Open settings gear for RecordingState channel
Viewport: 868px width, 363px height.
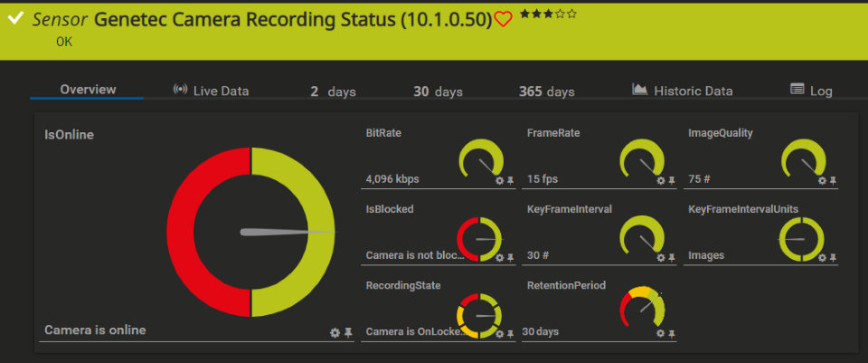(499, 334)
